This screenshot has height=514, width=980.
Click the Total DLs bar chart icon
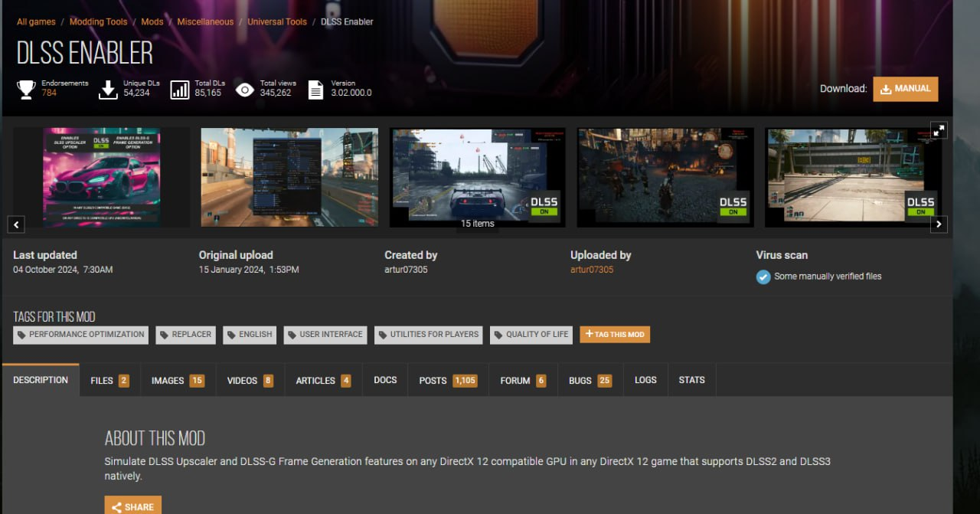coord(180,90)
